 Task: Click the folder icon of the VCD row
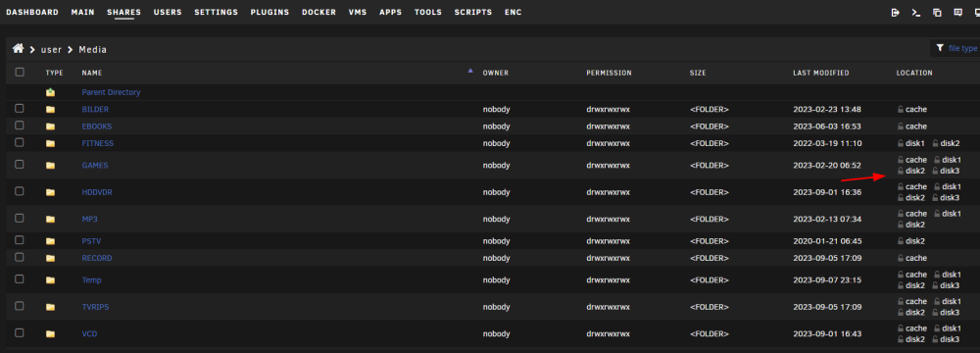51,334
